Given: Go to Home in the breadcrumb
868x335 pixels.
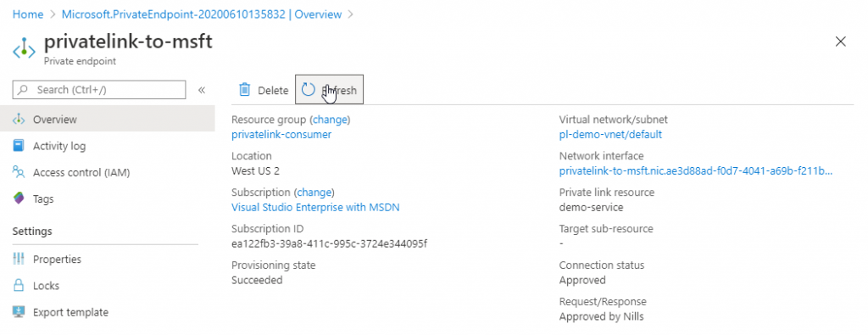Looking at the screenshot, I should pyautogui.click(x=28, y=14).
